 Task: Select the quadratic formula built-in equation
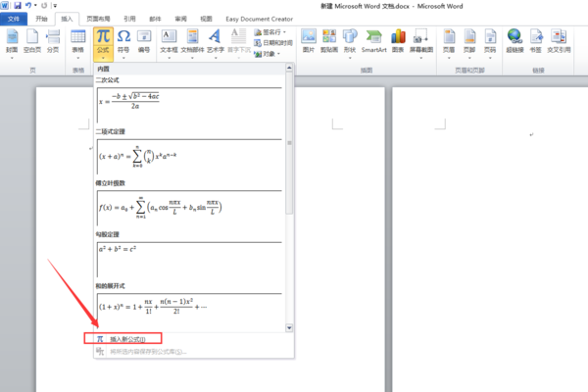point(189,106)
